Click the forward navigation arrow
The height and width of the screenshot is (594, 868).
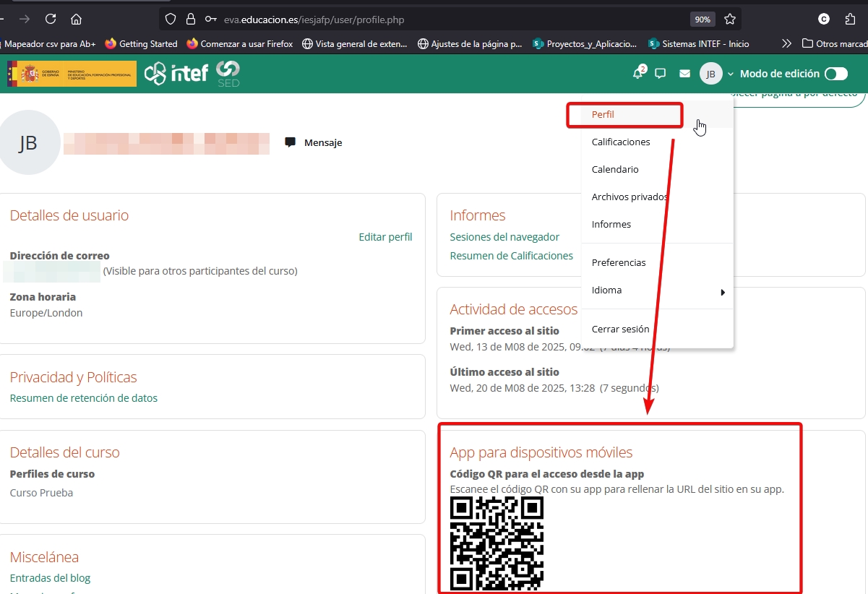[25, 20]
